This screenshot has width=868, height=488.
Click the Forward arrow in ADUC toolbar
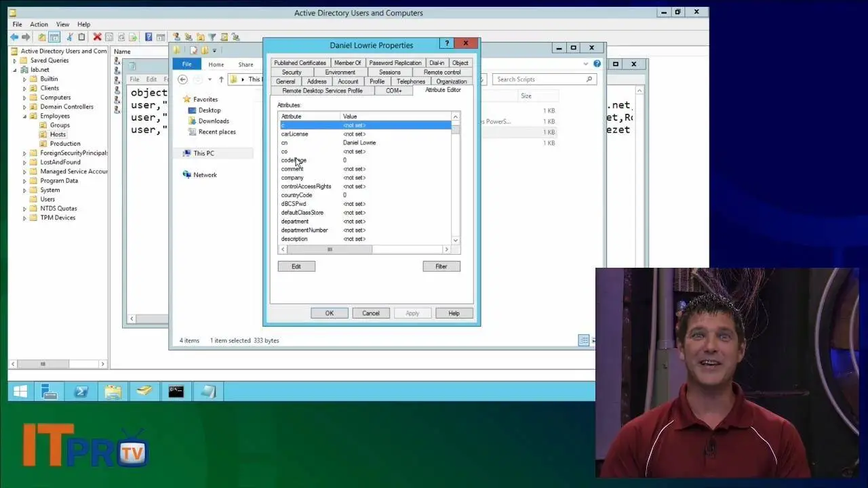click(26, 37)
